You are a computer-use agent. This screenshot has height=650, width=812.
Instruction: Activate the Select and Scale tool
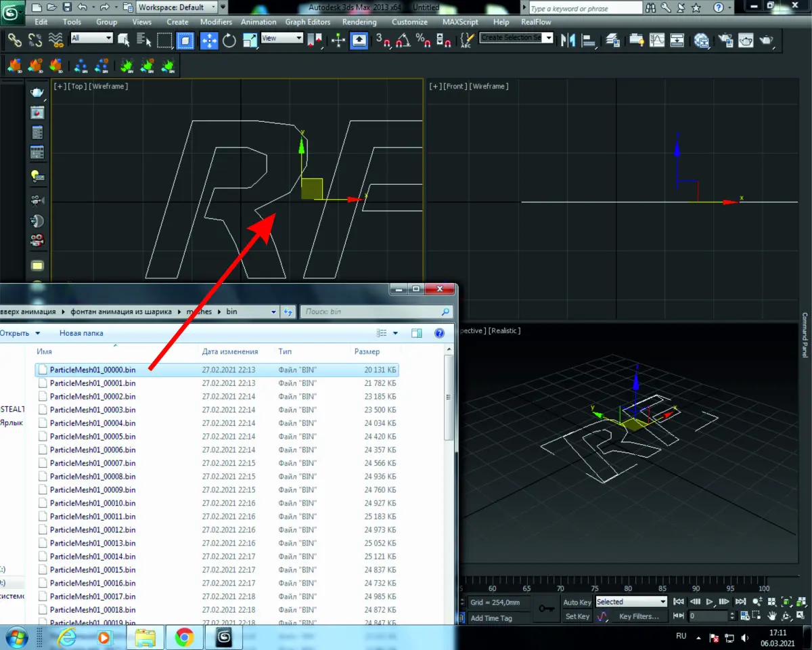(250, 40)
